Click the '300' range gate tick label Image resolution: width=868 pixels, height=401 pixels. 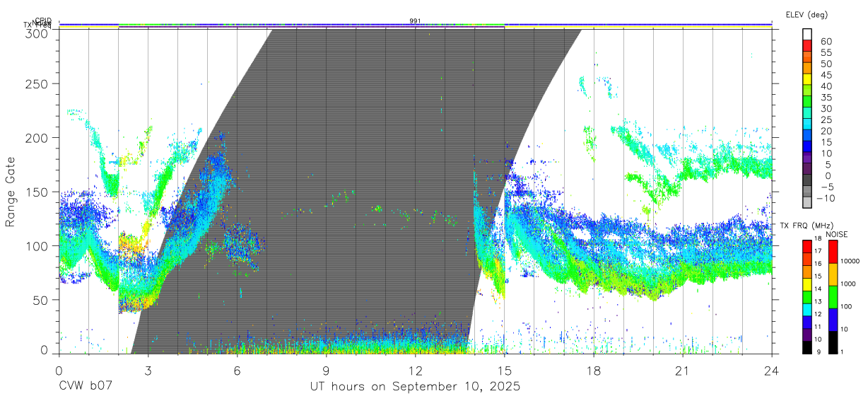coord(36,33)
